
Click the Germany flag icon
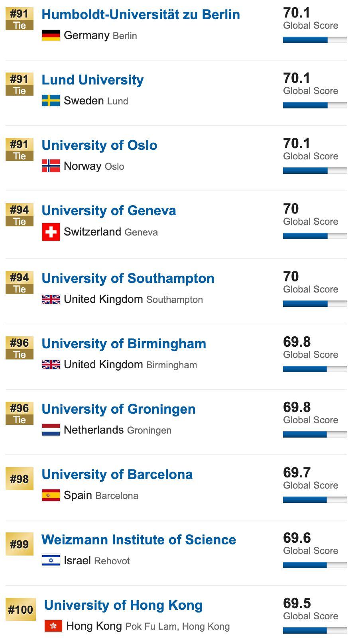point(51,35)
